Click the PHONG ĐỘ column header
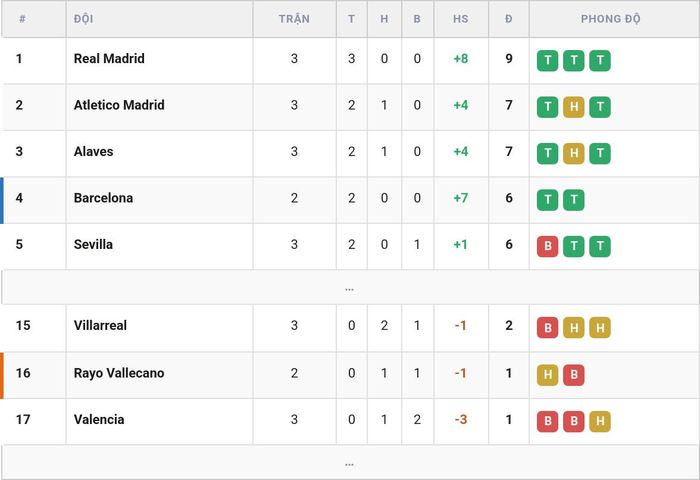Viewport: 700px width, 480px height. coord(610,19)
